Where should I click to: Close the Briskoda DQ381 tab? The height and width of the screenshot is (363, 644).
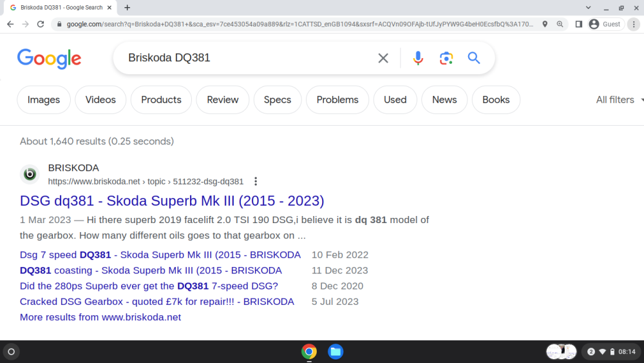(x=109, y=7)
